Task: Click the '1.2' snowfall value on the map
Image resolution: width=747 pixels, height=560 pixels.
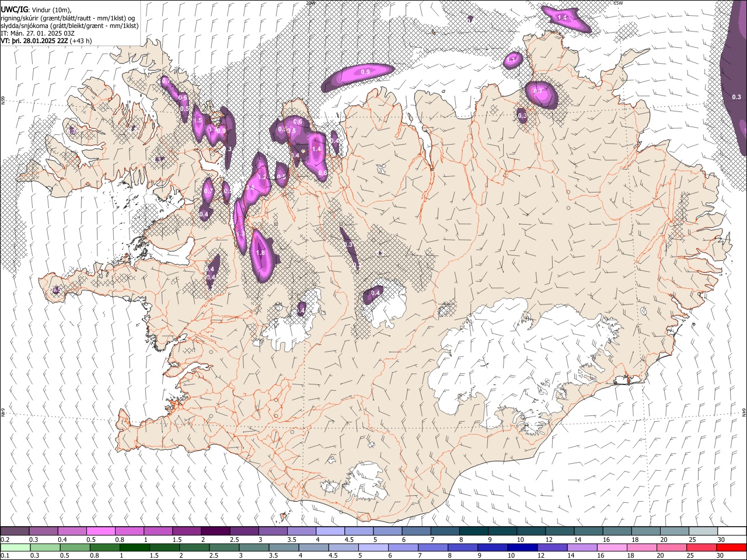Action: pos(262,177)
